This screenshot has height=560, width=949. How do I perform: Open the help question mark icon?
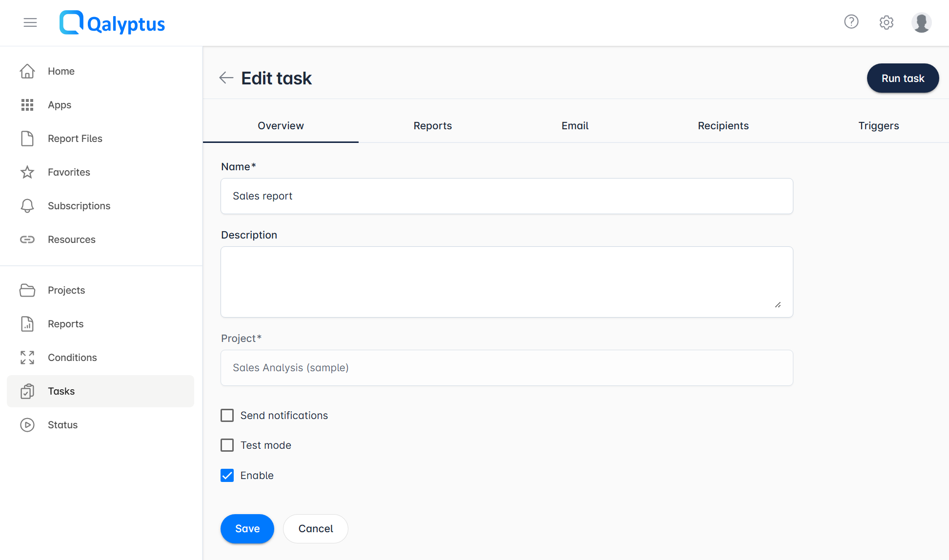coord(851,21)
